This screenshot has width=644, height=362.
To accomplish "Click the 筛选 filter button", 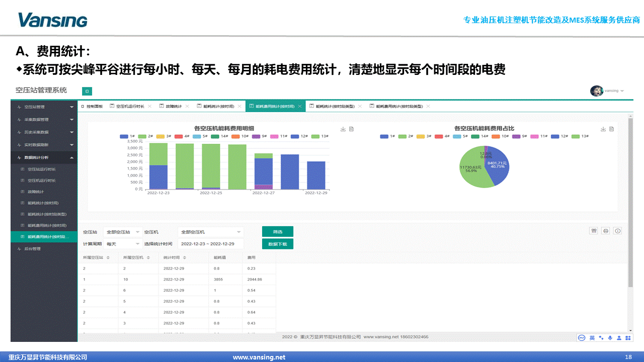I will [277, 232].
